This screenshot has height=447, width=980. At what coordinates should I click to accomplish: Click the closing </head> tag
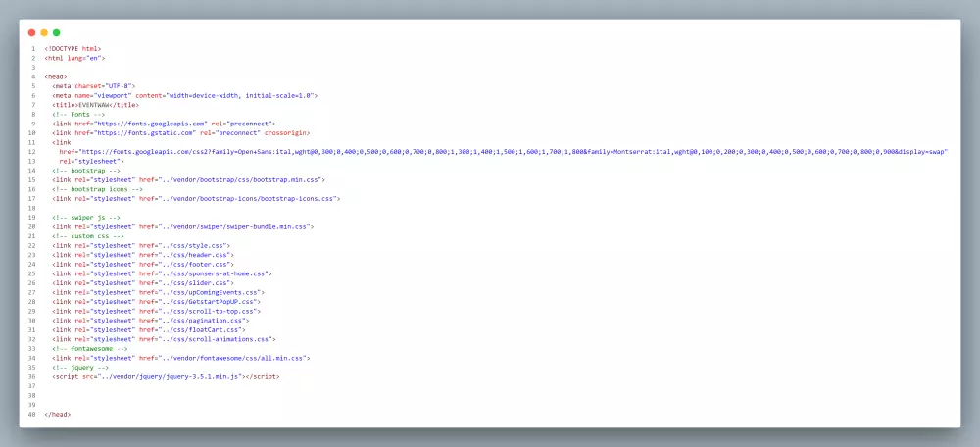pos(58,415)
